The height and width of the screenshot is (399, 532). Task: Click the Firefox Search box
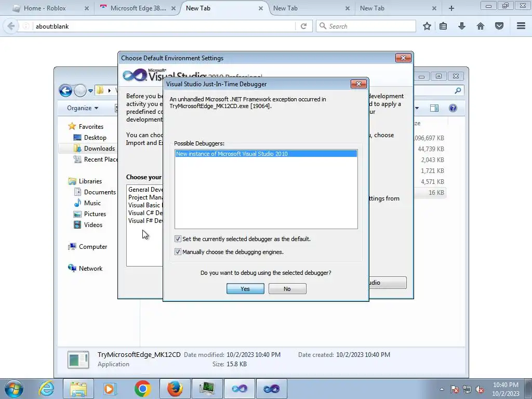coord(366,26)
